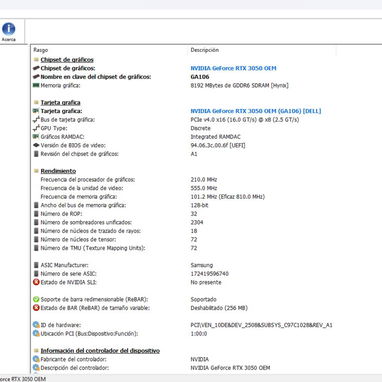382x382 pixels.
Task: Select the 555.0 MHz video unit value
Action: coord(204,188)
